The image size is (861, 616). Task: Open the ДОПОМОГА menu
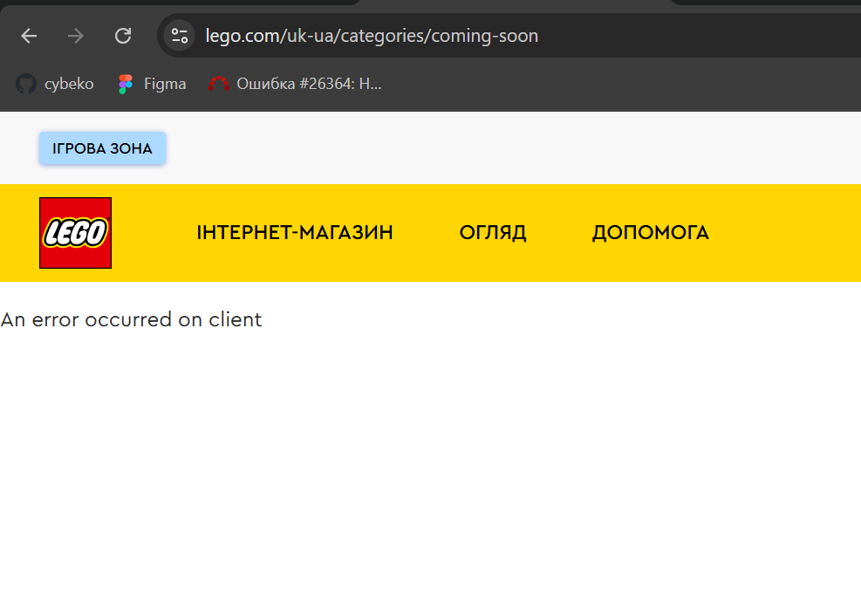(651, 233)
